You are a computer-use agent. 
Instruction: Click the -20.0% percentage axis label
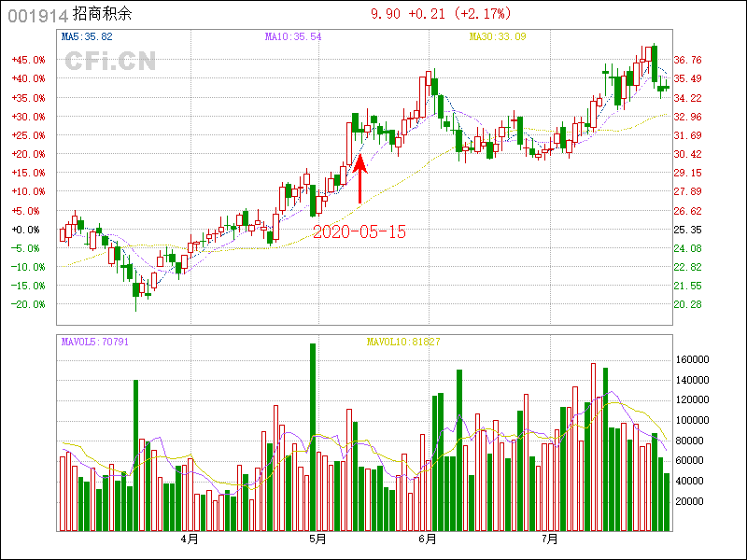[28, 304]
